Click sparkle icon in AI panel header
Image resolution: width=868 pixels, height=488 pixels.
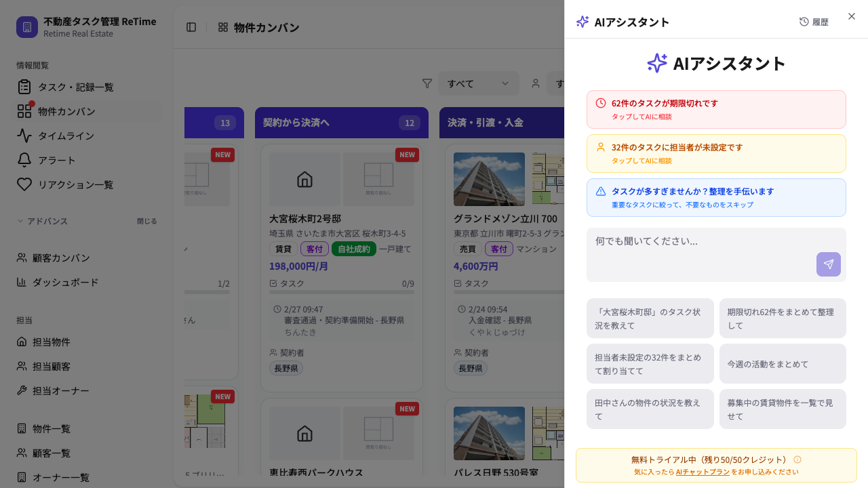tap(583, 22)
